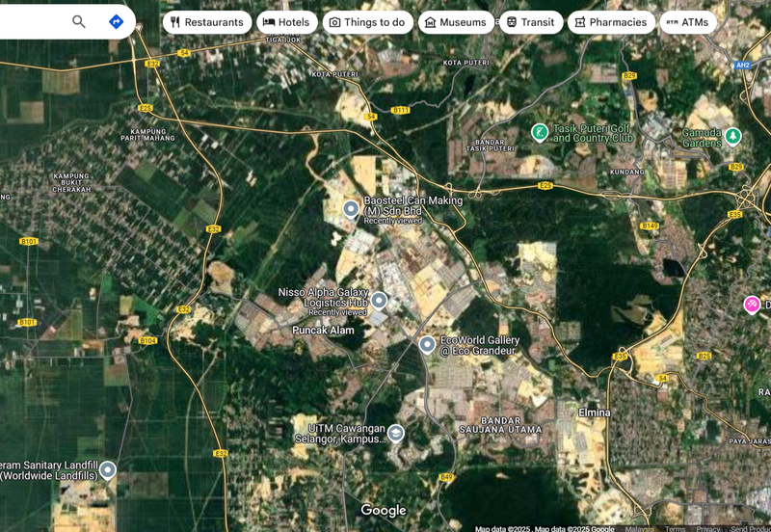Click the B104 road shield
The height and width of the screenshot is (532, 771).
click(148, 341)
